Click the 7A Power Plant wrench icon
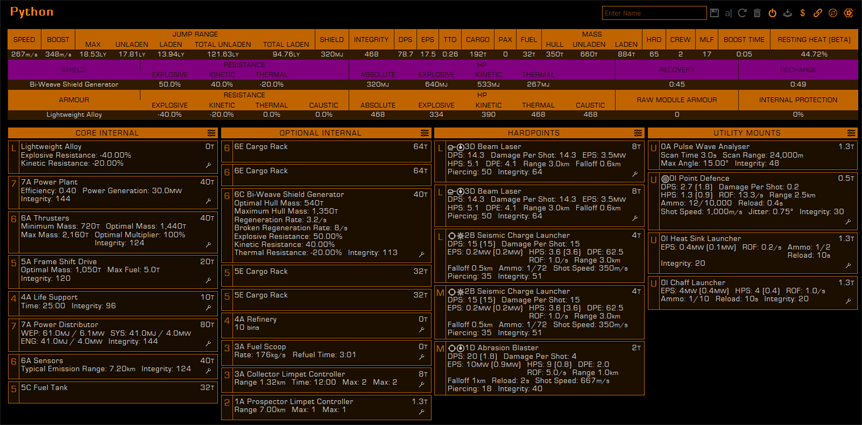This screenshot has height=425, width=862. (x=209, y=201)
